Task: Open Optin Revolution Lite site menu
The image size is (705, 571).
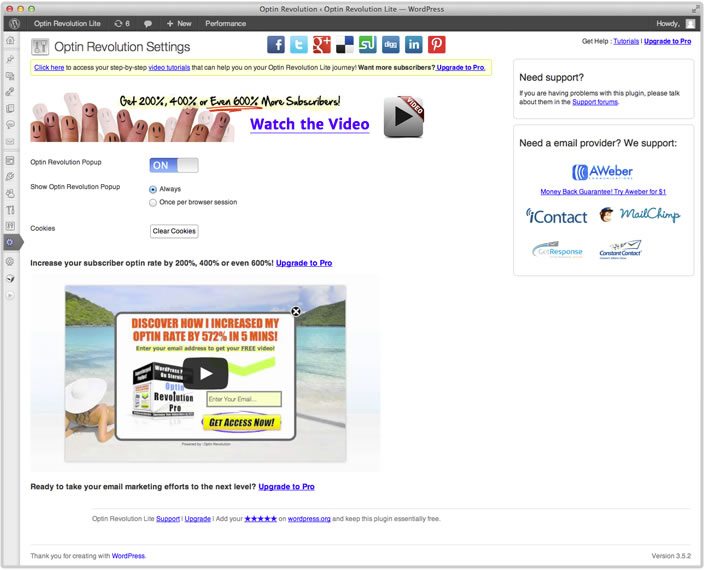Action: tap(67, 23)
